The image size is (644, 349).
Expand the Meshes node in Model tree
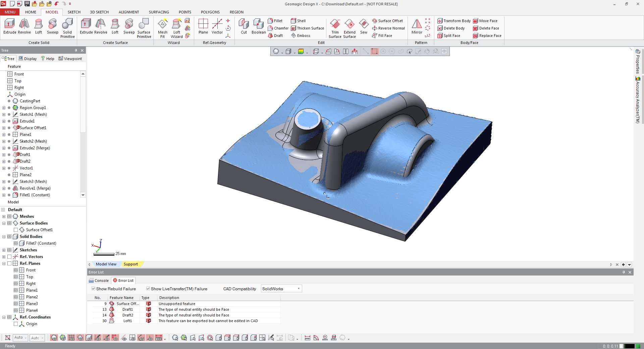click(4, 216)
